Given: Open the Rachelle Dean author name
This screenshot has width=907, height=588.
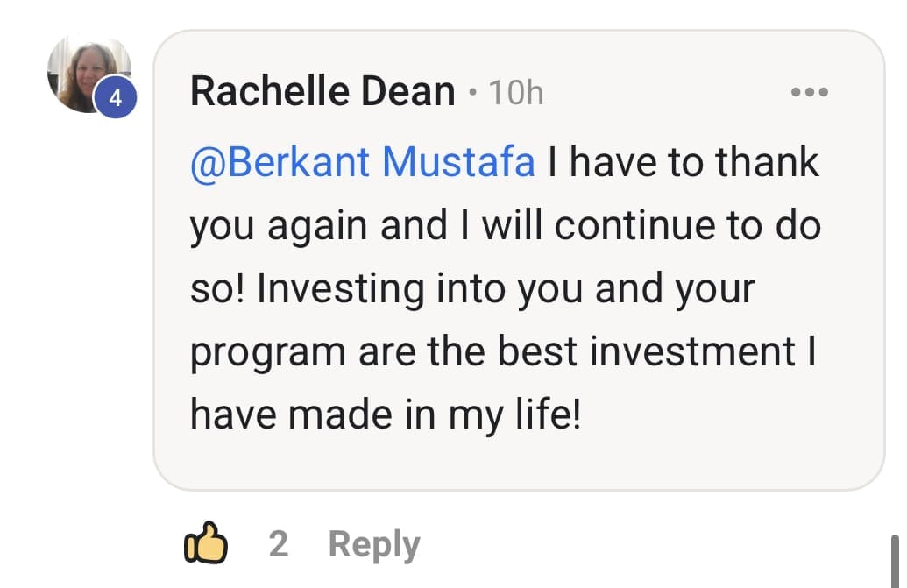Looking at the screenshot, I should (x=322, y=92).
